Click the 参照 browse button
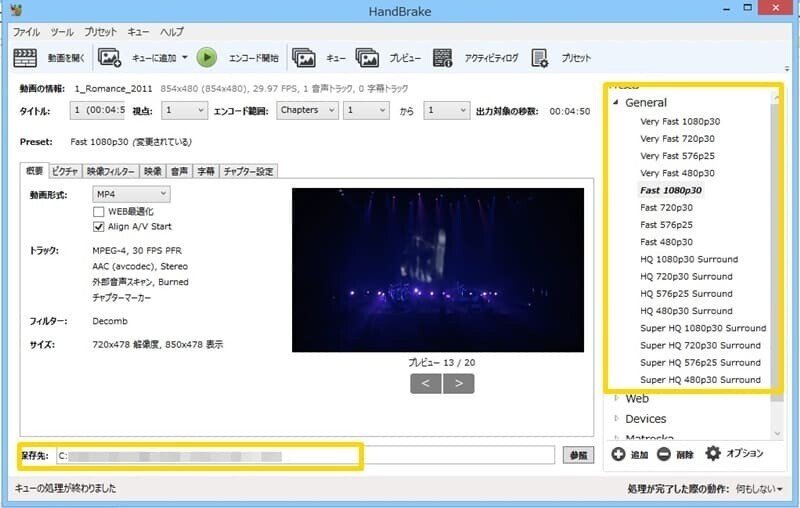This screenshot has width=800, height=508. click(579, 455)
